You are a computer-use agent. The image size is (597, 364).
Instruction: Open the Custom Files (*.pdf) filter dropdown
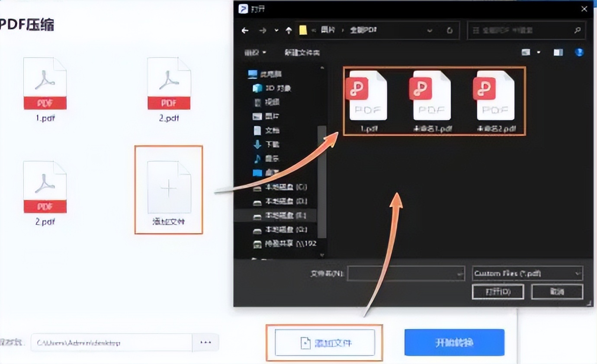click(527, 274)
